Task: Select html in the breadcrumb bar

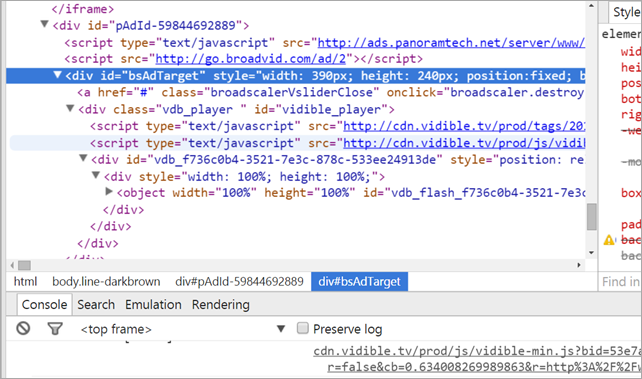Action: 25,282
